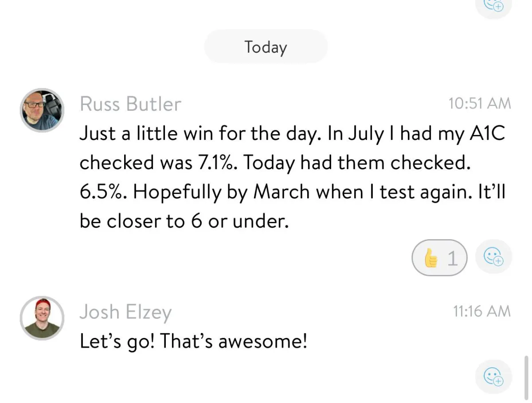Viewport: 532px width, 403px height.
Task: Click the partially visible reaction icon at top
Action: 493,5
